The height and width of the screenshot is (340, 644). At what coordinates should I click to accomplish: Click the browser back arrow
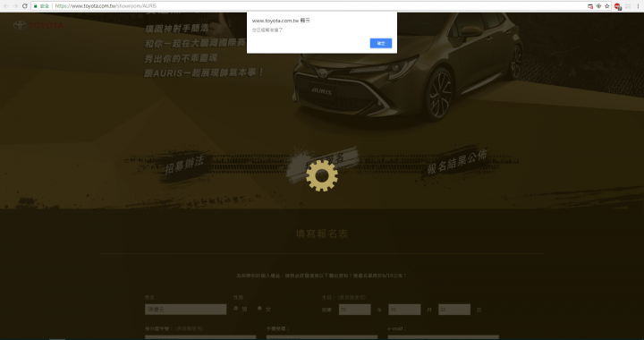(5, 5)
